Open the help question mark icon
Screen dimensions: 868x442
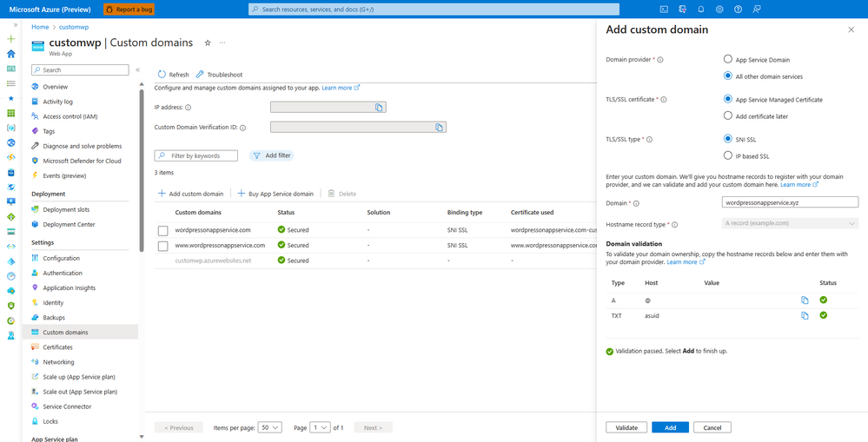pyautogui.click(x=738, y=9)
